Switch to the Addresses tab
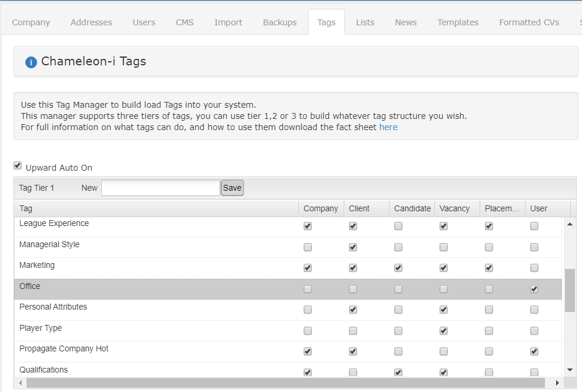The height and width of the screenshot is (392, 582). tap(91, 22)
